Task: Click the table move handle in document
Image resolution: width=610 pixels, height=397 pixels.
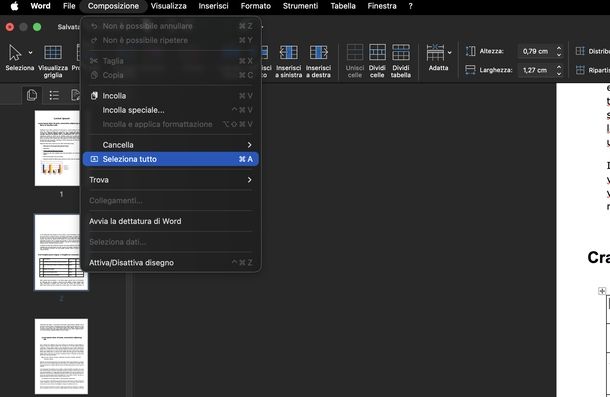Action: pos(602,291)
